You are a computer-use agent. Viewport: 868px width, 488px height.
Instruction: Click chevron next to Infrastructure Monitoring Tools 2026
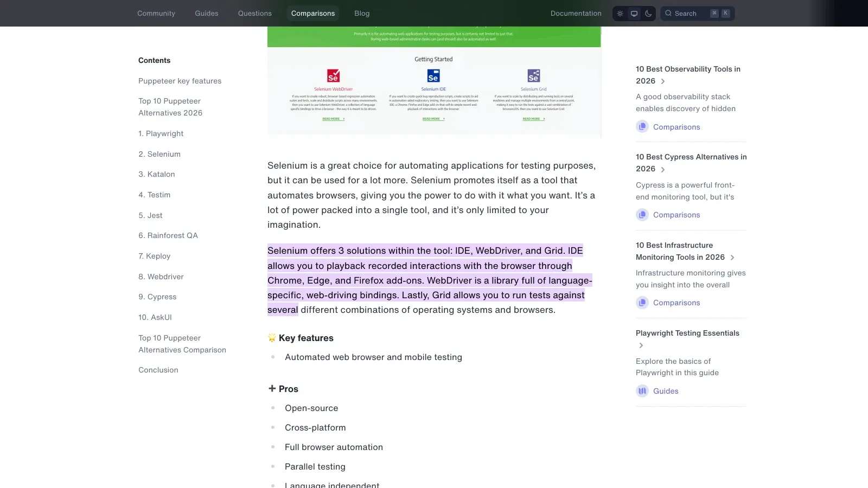pyautogui.click(x=732, y=258)
